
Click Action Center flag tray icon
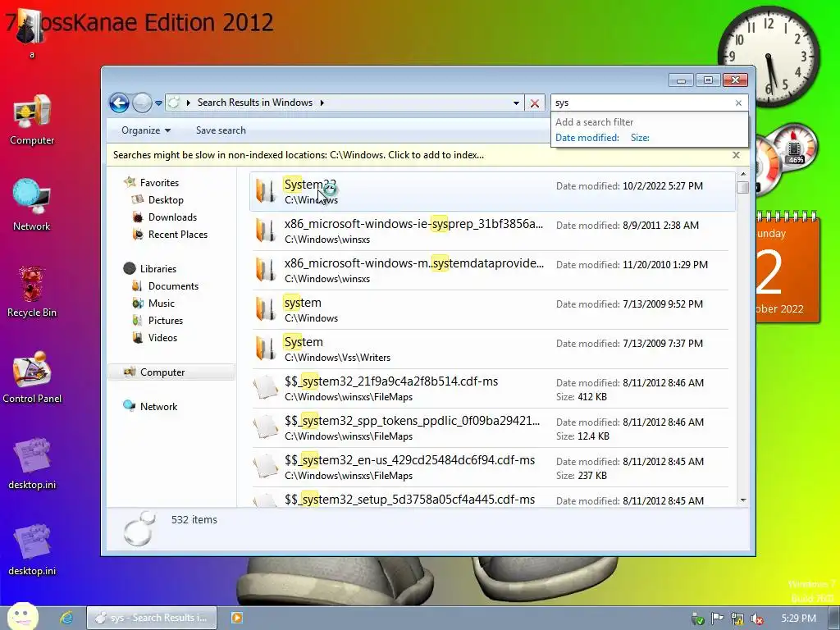pos(717,619)
